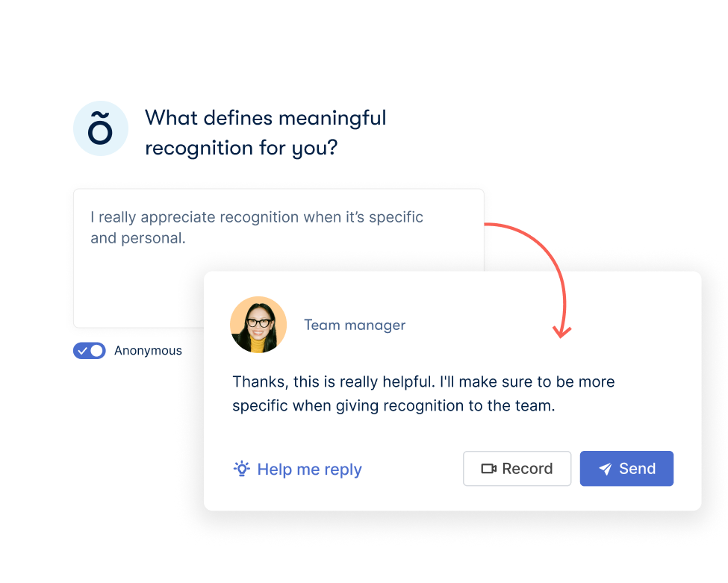Click the start of the red curved arrow

(488, 225)
